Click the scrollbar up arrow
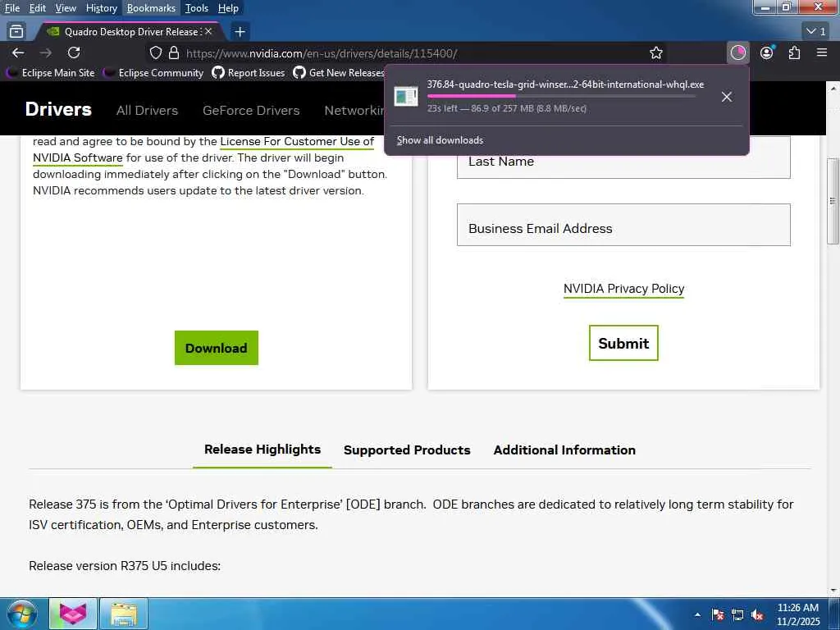The image size is (840, 630). (833, 87)
